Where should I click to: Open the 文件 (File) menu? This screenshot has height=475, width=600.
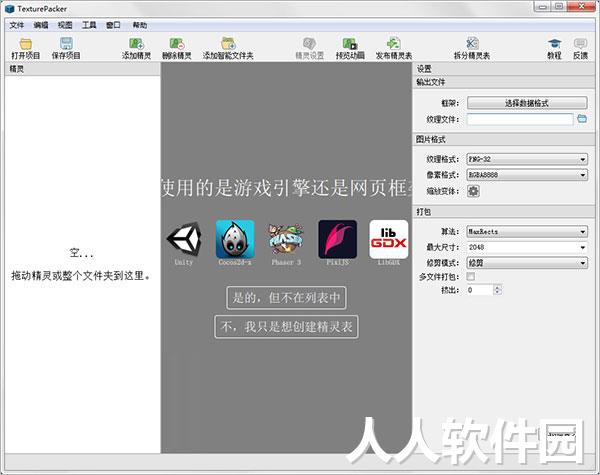coord(16,25)
